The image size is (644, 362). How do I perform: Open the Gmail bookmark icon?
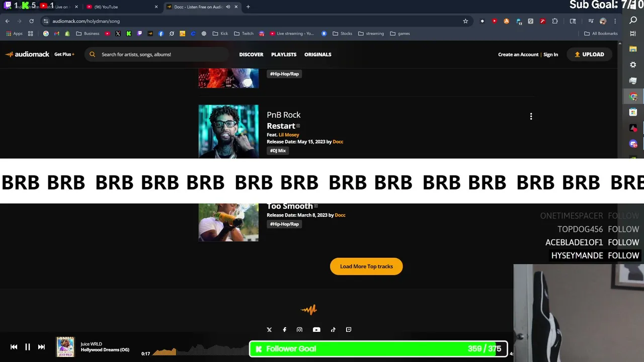(56, 34)
